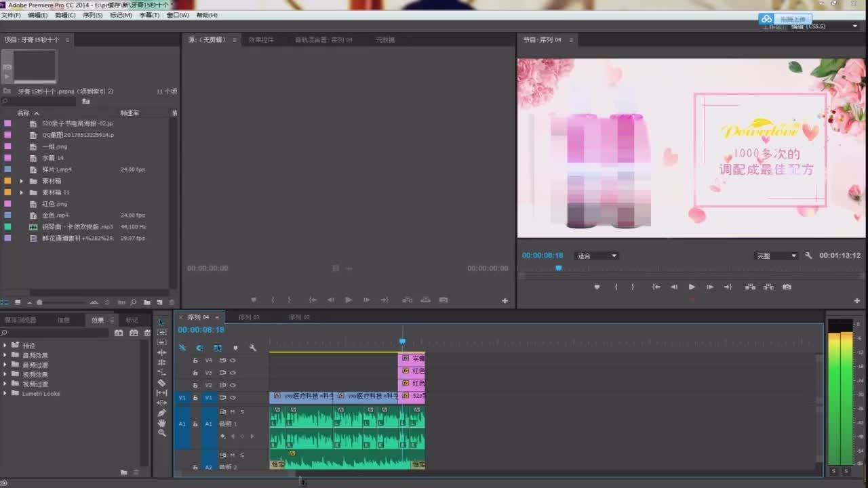The image size is (868, 488).
Task: Open the 序列(S) menu
Action: (93, 15)
